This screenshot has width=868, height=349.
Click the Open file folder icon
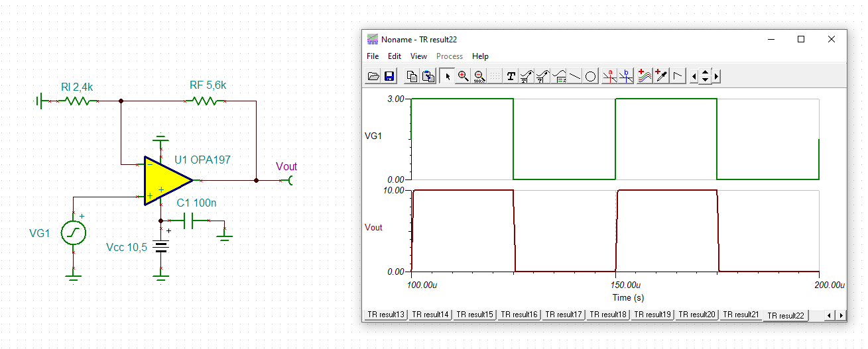coord(373,76)
